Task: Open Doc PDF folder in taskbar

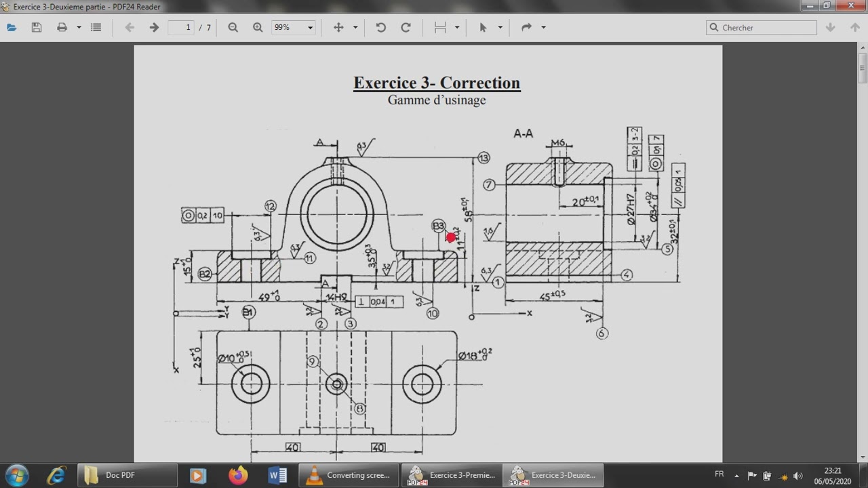Action: tap(127, 475)
